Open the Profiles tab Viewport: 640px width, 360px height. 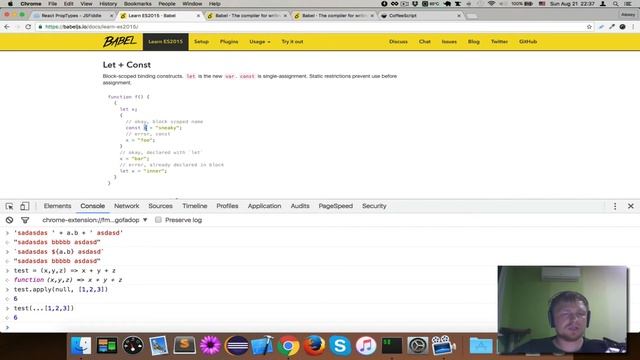tap(227, 206)
